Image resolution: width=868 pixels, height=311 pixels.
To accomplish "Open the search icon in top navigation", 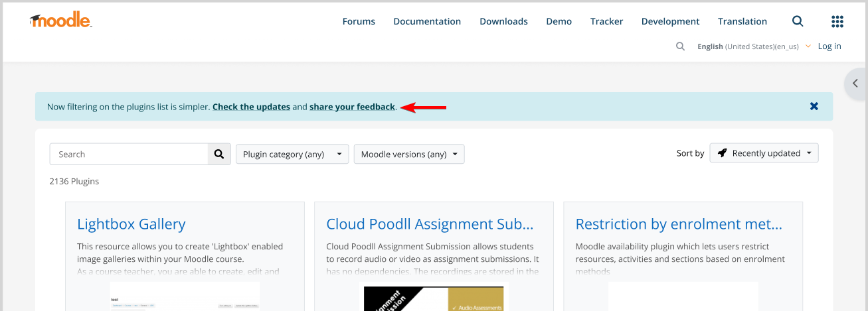I will tap(798, 21).
